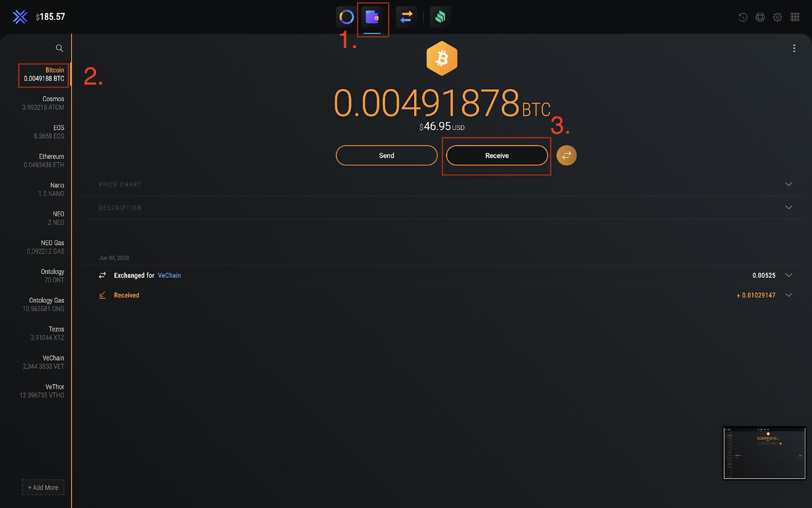Click the 0.00525 transaction amount

click(x=764, y=275)
